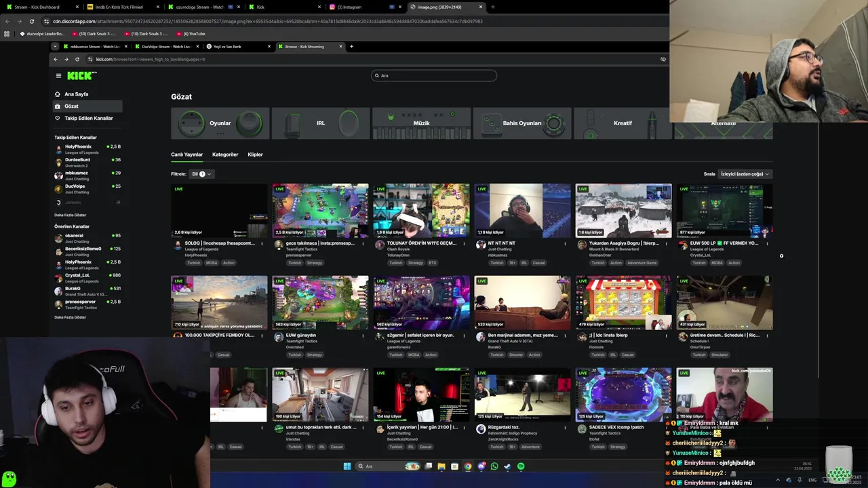Screen dimensions: 868x488
Task: Open options menu for SOLOQ stream card
Action: (x=262, y=243)
